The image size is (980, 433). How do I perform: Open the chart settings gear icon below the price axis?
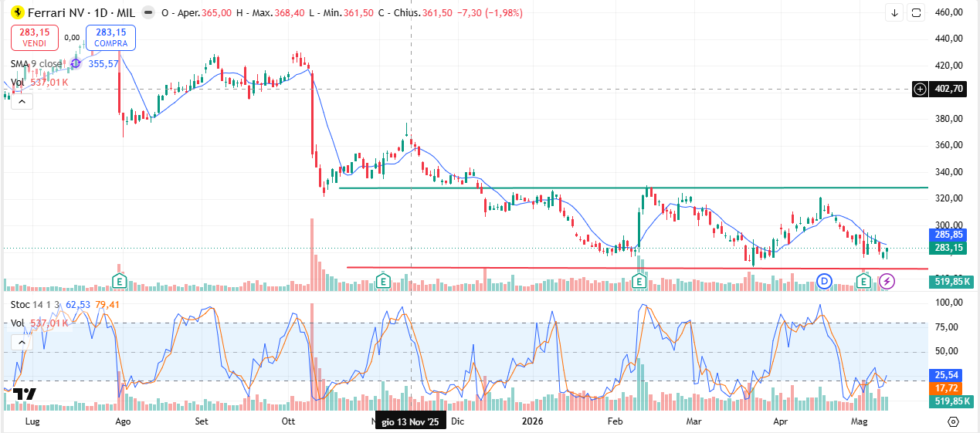coord(953,421)
